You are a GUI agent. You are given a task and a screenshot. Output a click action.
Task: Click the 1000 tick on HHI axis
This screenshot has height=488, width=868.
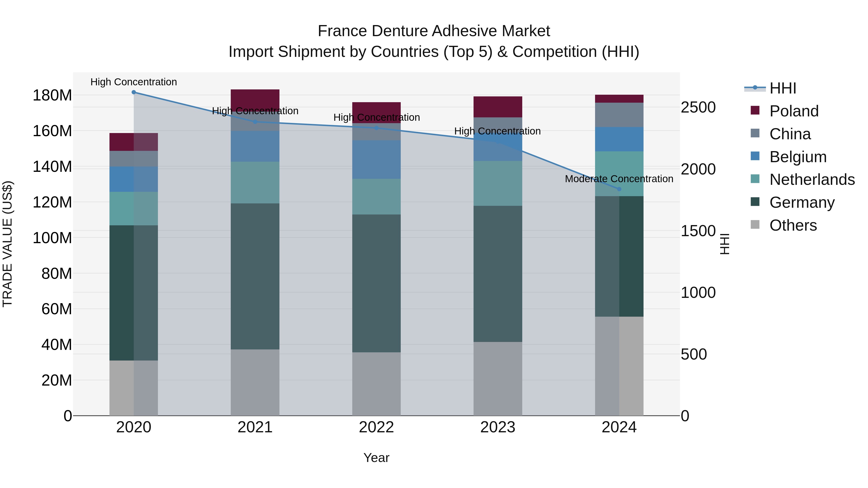click(698, 293)
